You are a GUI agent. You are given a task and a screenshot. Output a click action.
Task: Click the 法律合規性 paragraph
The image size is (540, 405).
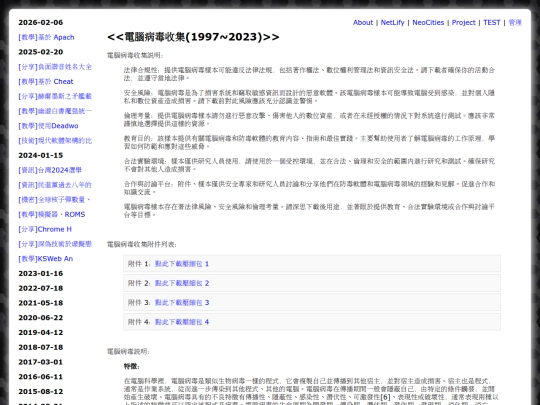(x=309, y=74)
